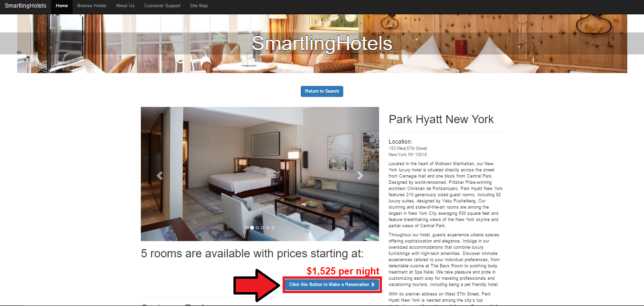Click the hotel room carousel photo
Image resolution: width=644 pixels, height=306 pixels.
click(260, 174)
